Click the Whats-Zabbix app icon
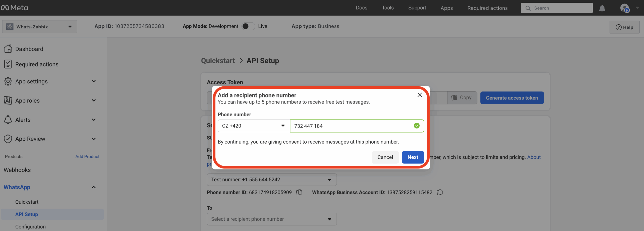644x231 pixels. point(10,27)
